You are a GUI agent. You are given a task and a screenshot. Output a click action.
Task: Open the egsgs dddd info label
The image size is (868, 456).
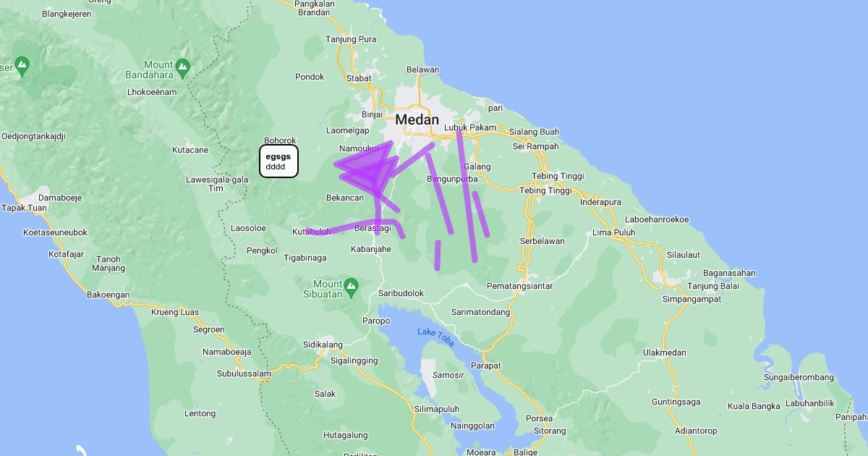click(x=278, y=161)
